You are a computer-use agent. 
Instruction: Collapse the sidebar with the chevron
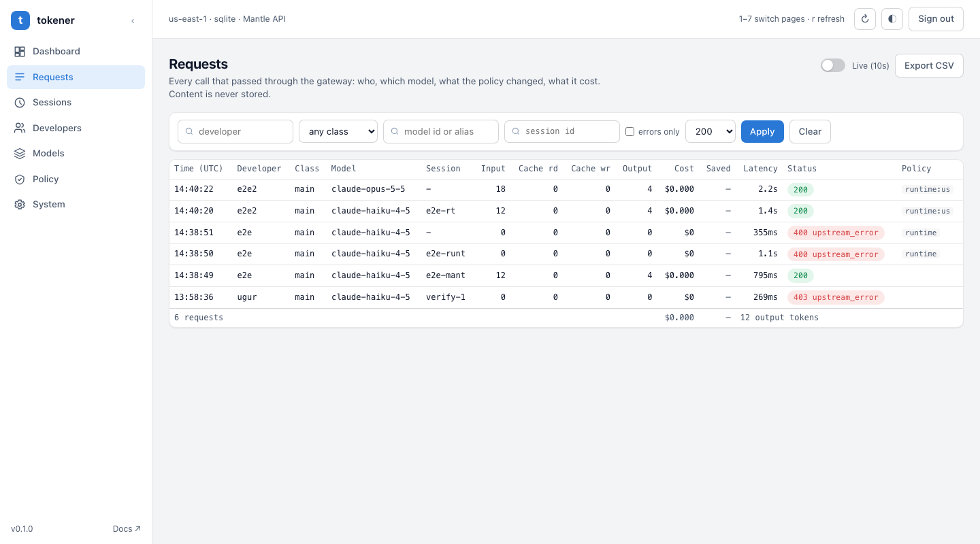pyautogui.click(x=133, y=21)
